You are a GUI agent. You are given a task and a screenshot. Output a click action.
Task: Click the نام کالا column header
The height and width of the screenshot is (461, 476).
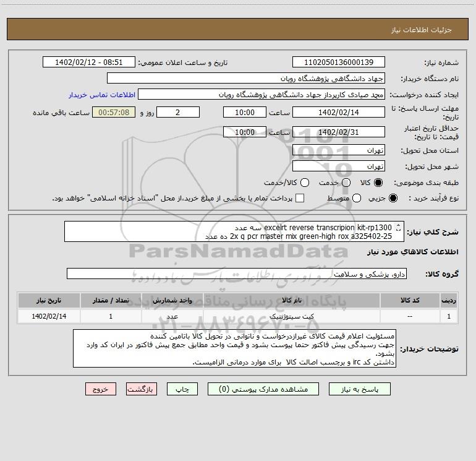tap(292, 300)
